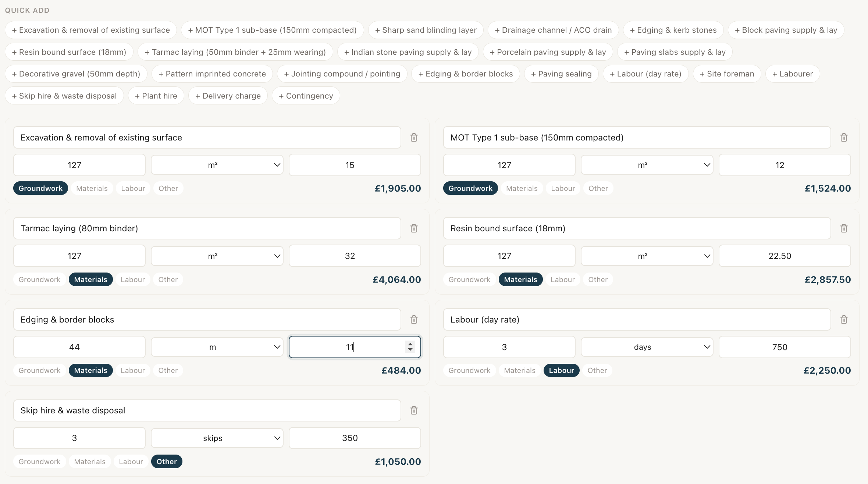Viewport: 868px width, 484px height.
Task: Add Paving sealing item
Action: [561, 74]
